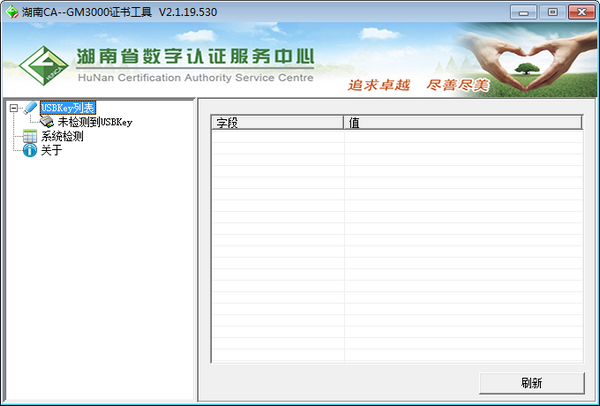Image resolution: width=600 pixels, height=406 pixels.
Task: Collapse the USBKey列表 tree node
Action: click(x=11, y=108)
